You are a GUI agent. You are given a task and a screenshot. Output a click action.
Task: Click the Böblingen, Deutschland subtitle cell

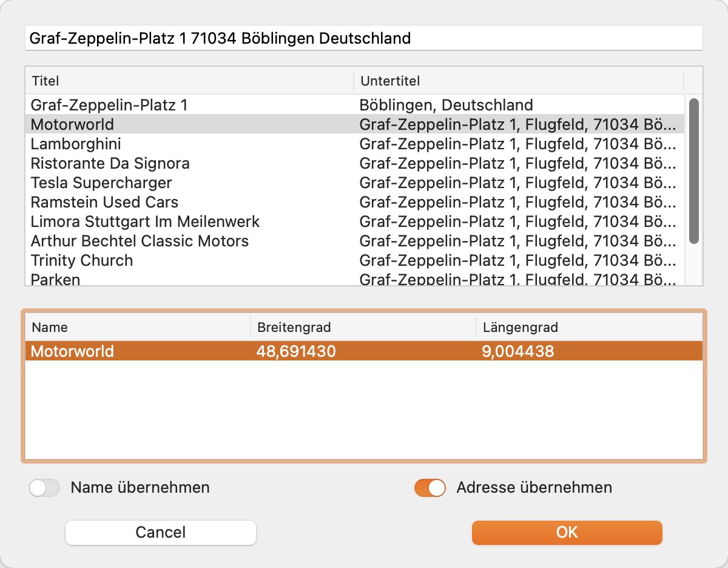click(x=447, y=105)
